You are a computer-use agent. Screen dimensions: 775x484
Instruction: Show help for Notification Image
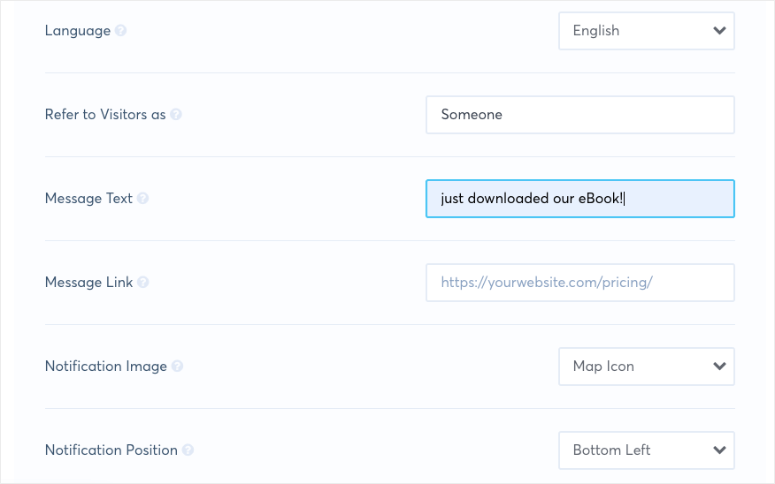coord(177,366)
